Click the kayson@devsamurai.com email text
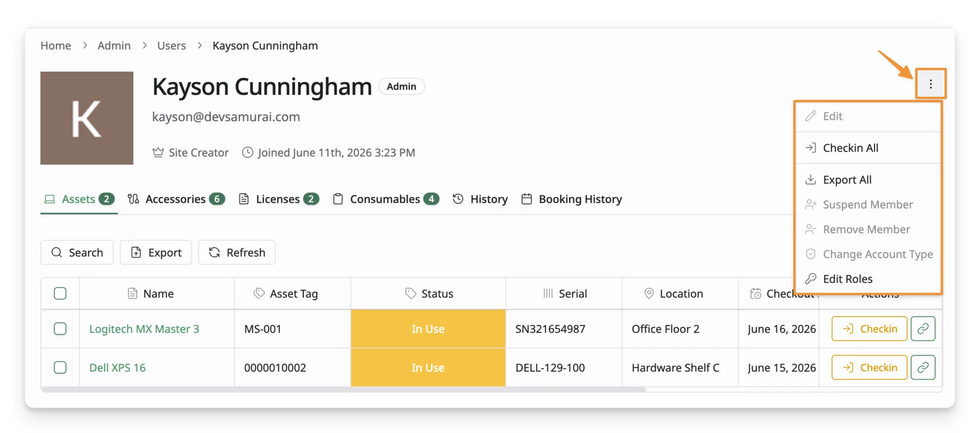Screen dimensions: 980x433 226,117
